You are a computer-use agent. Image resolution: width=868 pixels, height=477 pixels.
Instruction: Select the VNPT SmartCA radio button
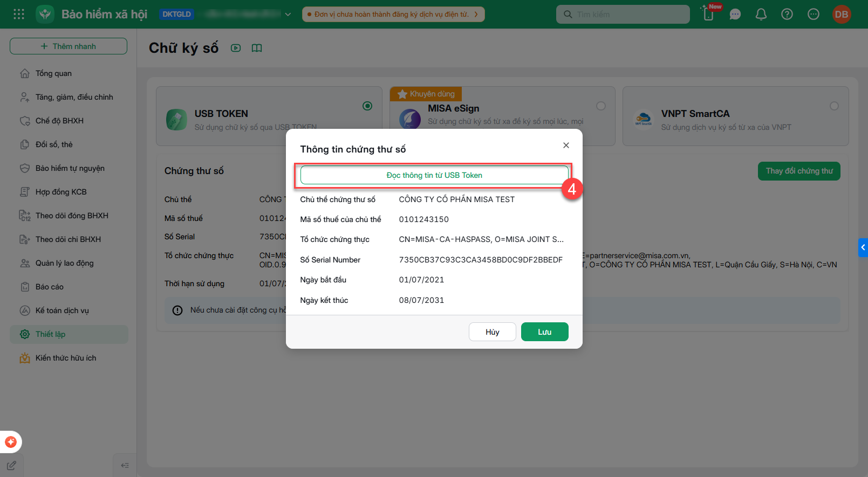point(835,106)
